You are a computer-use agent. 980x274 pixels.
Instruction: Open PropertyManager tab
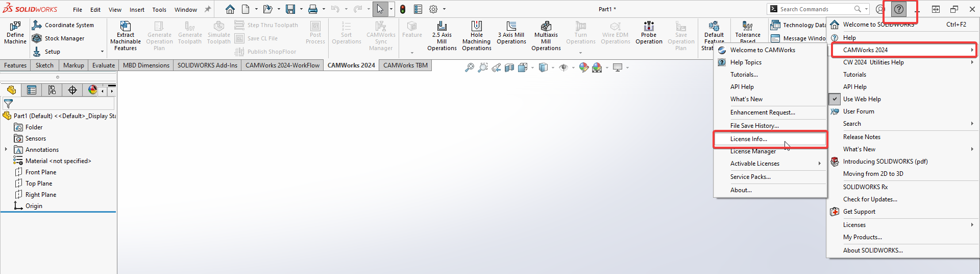click(32, 90)
